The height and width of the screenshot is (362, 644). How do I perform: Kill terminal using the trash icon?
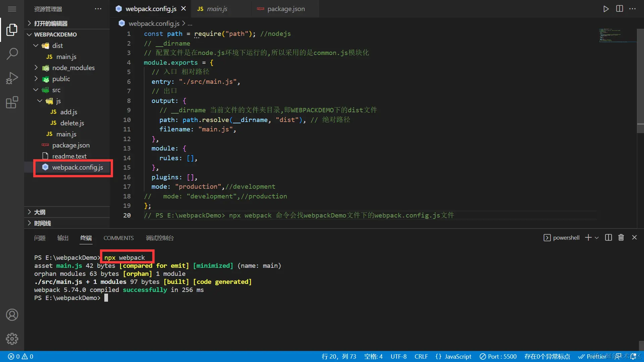(x=621, y=238)
